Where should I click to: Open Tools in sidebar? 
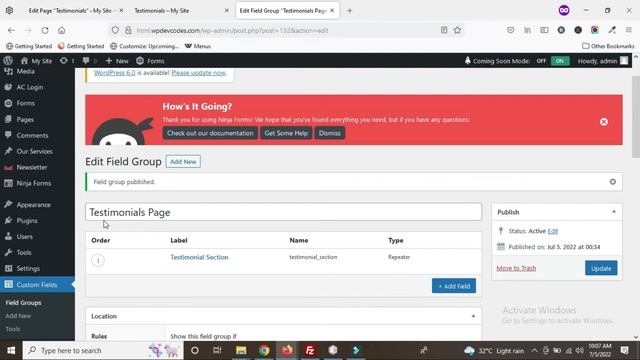click(24, 252)
